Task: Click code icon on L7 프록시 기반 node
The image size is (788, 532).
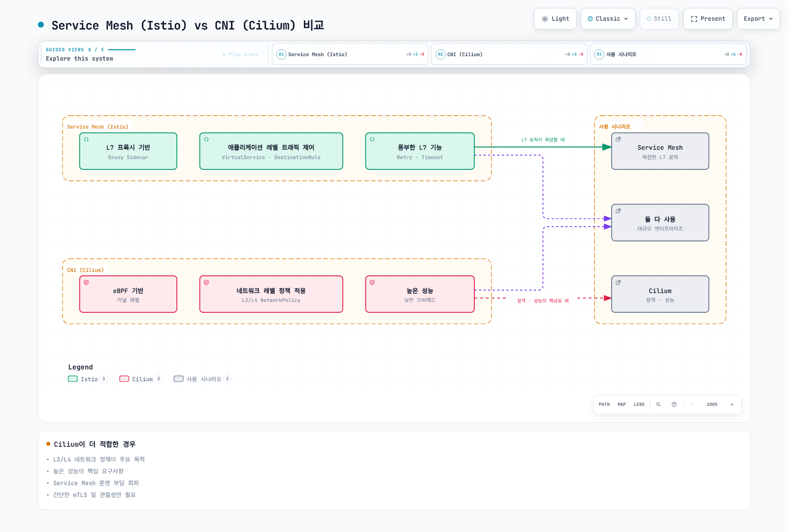Action: [86, 139]
